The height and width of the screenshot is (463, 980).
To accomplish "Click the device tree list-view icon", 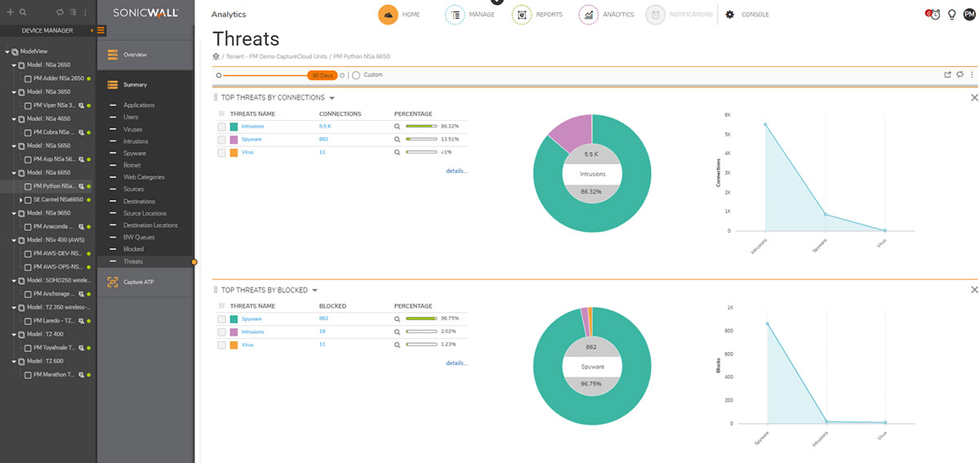I will click(73, 12).
